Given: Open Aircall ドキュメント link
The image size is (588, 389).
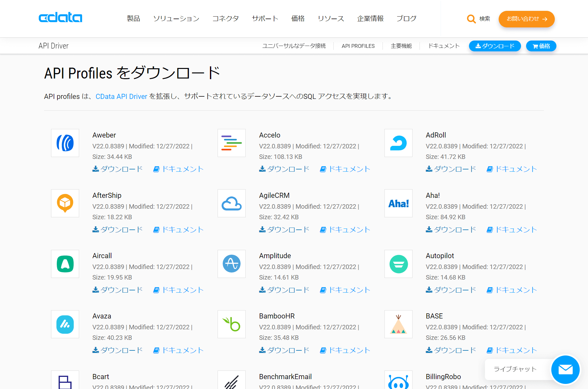Looking at the screenshot, I should pyautogui.click(x=178, y=290).
